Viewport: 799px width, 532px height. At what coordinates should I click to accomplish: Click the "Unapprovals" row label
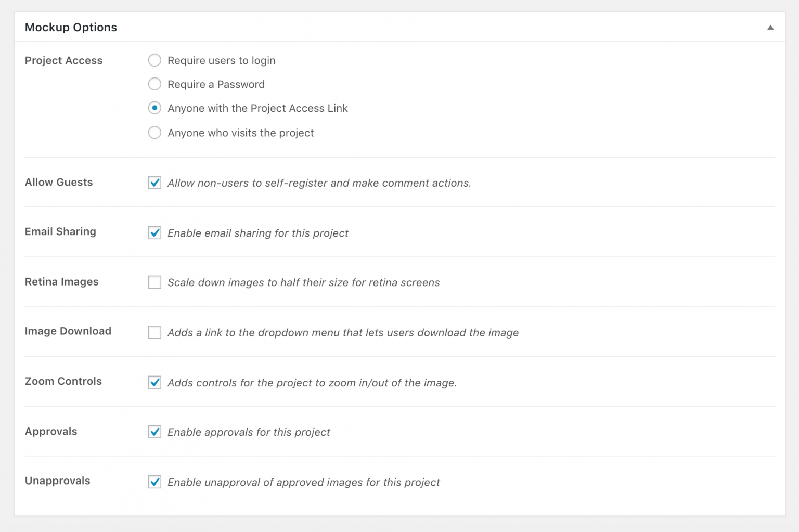(57, 481)
